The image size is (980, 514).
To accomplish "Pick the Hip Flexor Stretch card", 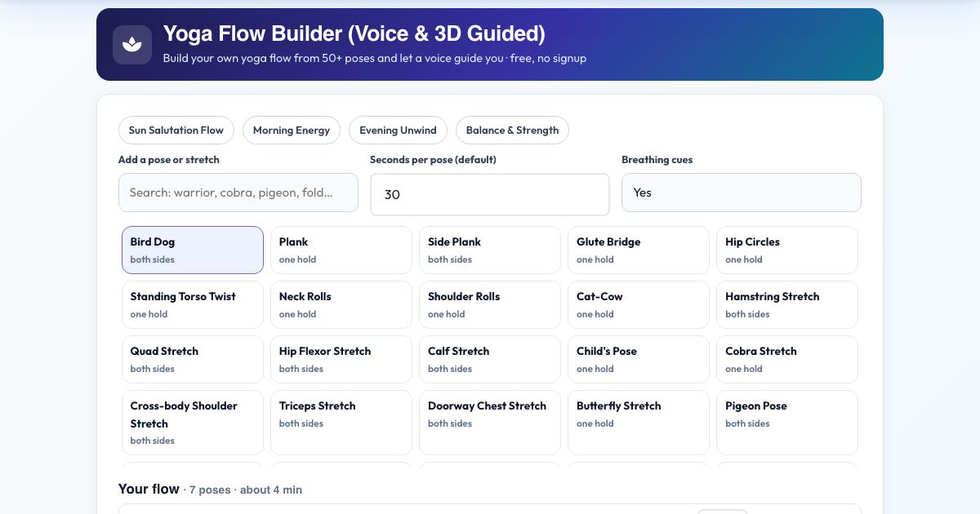I will tap(341, 359).
